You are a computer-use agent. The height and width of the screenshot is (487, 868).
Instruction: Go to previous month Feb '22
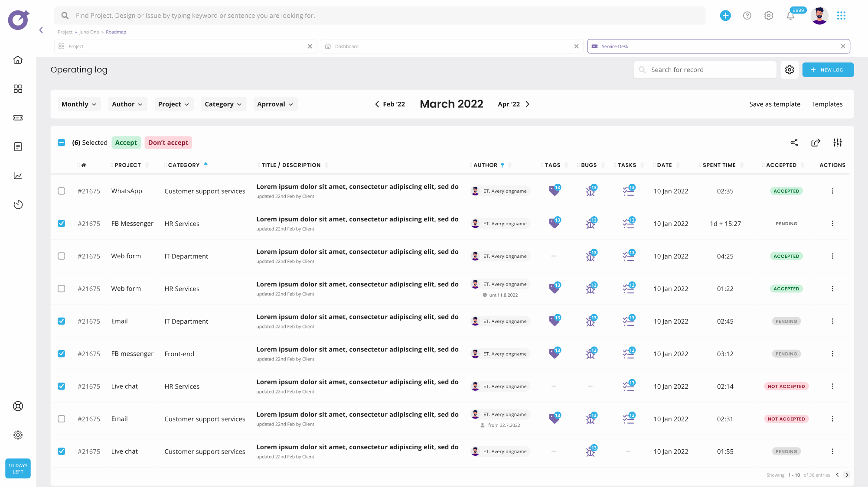pyautogui.click(x=390, y=104)
